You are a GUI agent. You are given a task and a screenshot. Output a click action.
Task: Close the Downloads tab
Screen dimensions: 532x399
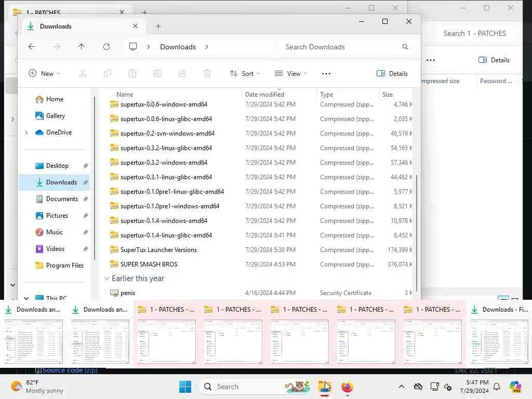point(136,26)
